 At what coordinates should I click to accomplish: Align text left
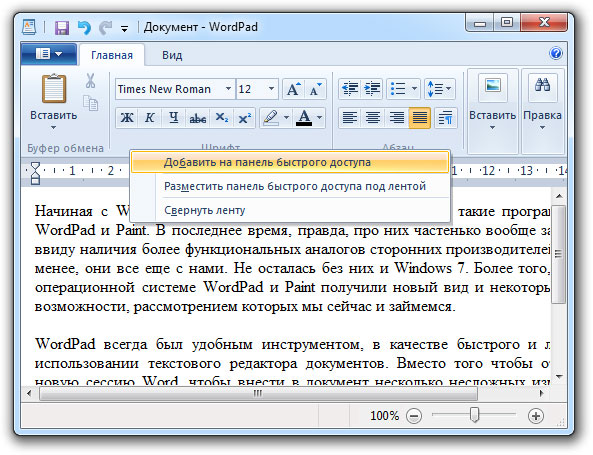coord(350,118)
